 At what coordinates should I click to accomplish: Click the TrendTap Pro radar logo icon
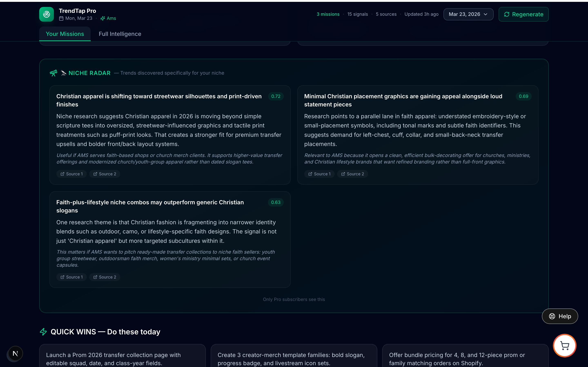click(x=46, y=14)
